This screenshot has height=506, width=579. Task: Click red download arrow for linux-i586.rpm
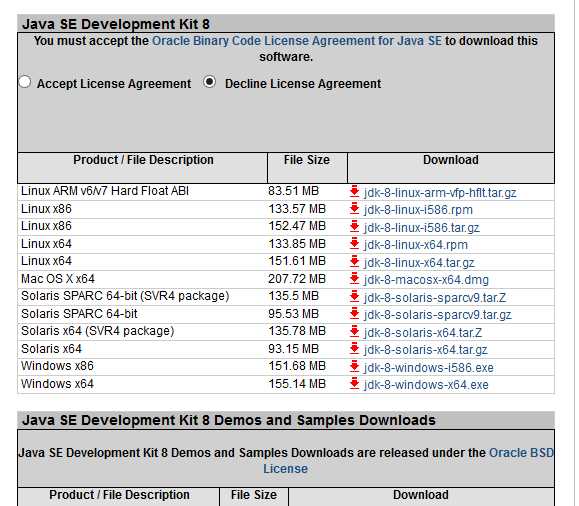point(354,209)
